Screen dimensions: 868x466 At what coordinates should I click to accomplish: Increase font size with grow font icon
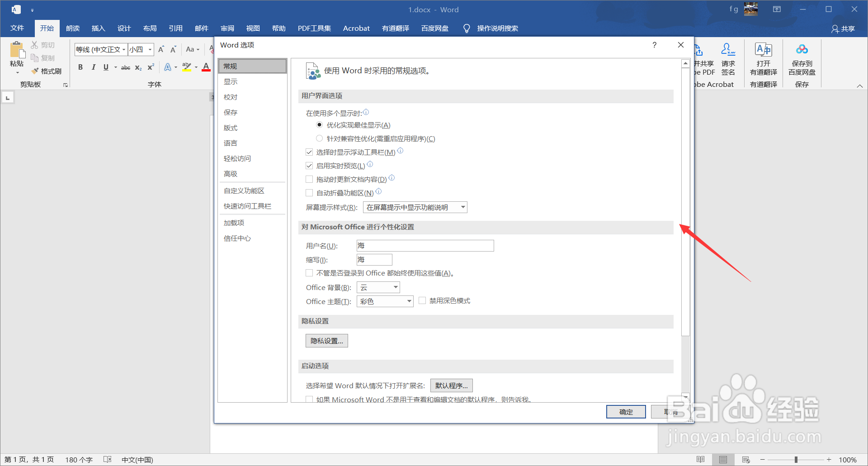click(161, 49)
